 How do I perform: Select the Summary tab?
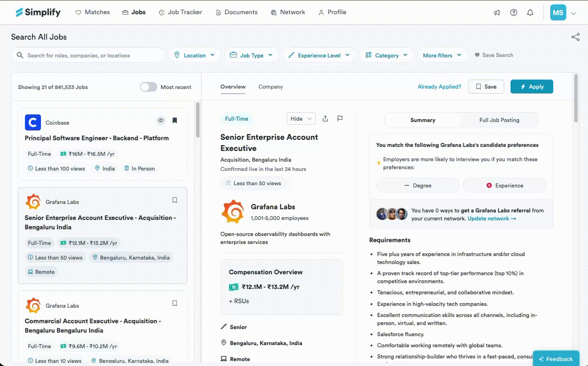[423, 120]
